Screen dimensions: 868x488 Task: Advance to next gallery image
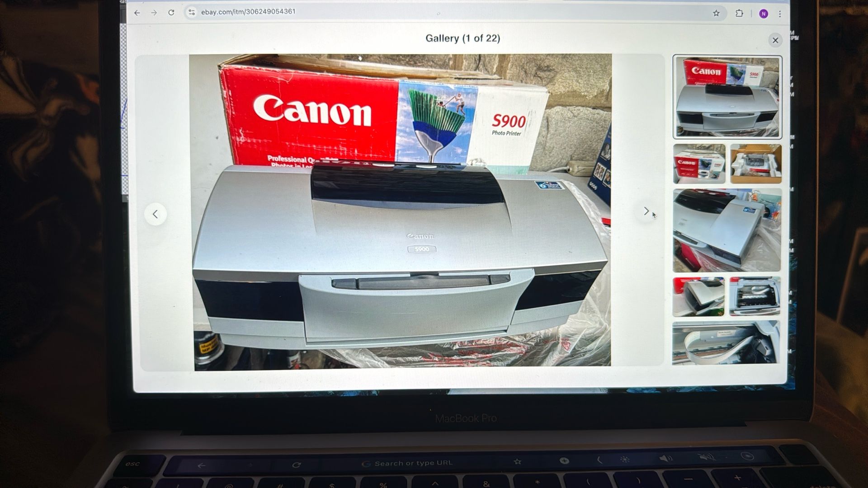tap(646, 211)
